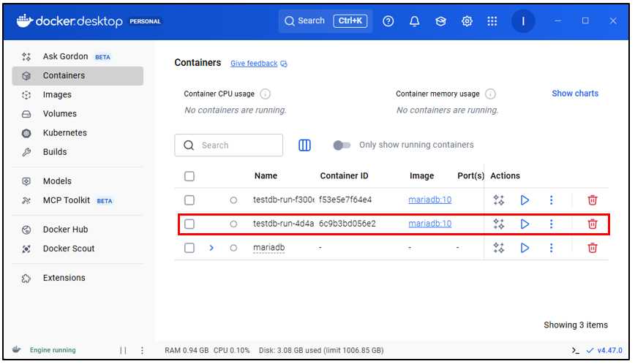Select the testdb-run-4d4a container checkbox

pyautogui.click(x=189, y=224)
